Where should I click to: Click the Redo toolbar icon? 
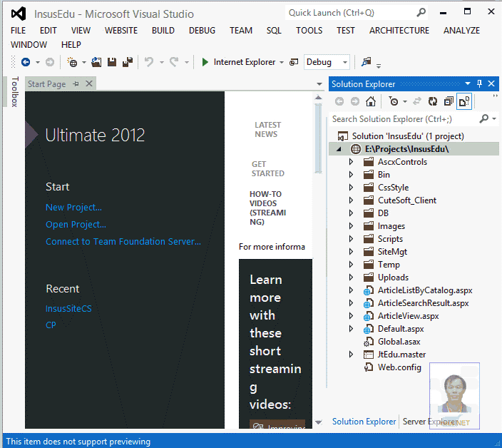click(174, 62)
